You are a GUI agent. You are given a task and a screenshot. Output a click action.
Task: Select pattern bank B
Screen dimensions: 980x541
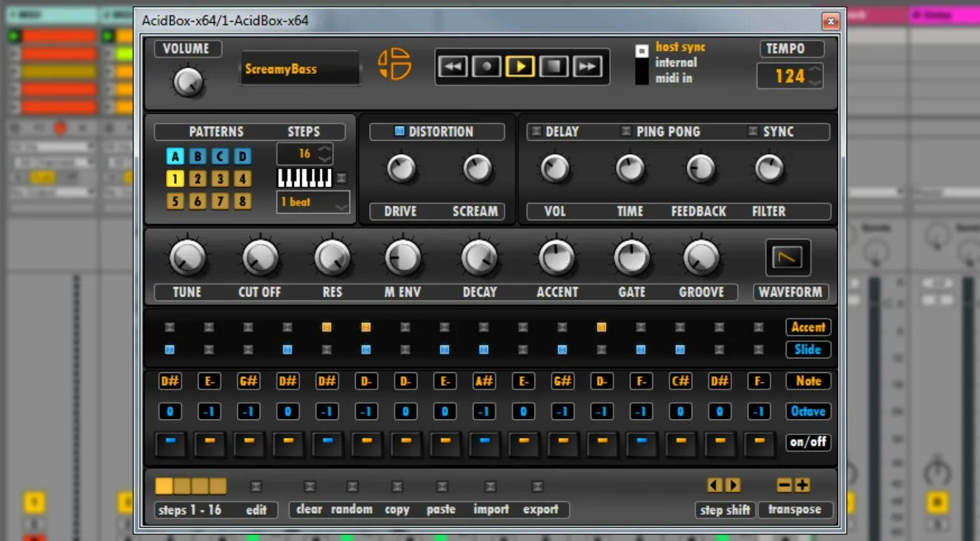pos(197,156)
